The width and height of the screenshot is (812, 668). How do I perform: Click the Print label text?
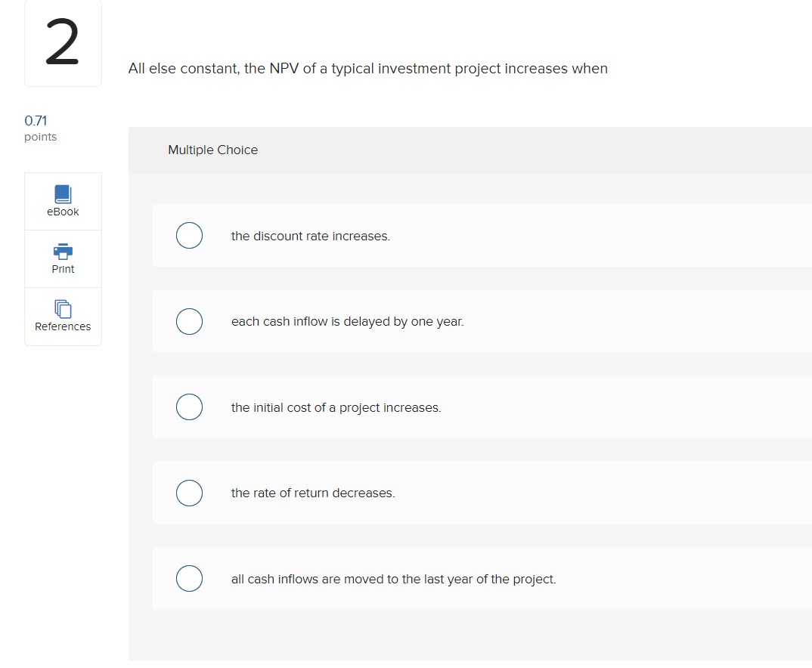click(x=63, y=268)
